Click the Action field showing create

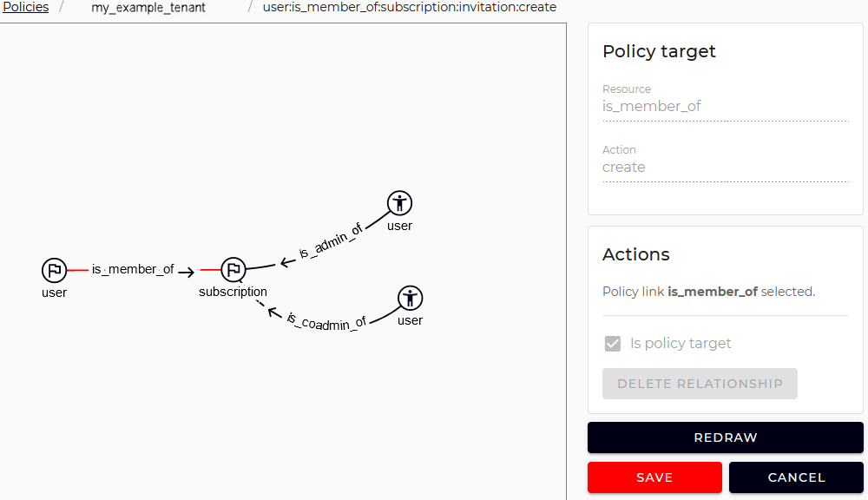[624, 167]
